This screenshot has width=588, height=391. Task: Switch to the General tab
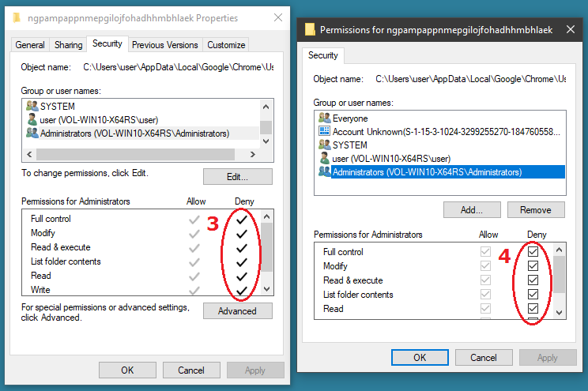point(30,45)
